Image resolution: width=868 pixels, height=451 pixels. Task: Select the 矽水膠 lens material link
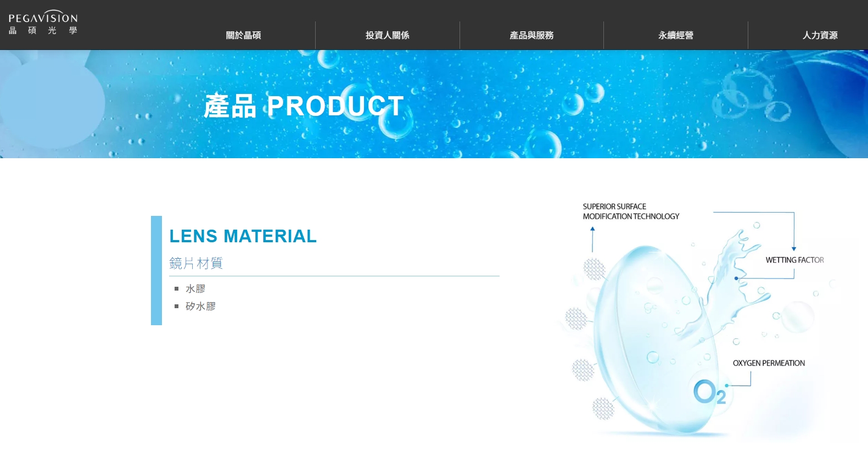200,306
